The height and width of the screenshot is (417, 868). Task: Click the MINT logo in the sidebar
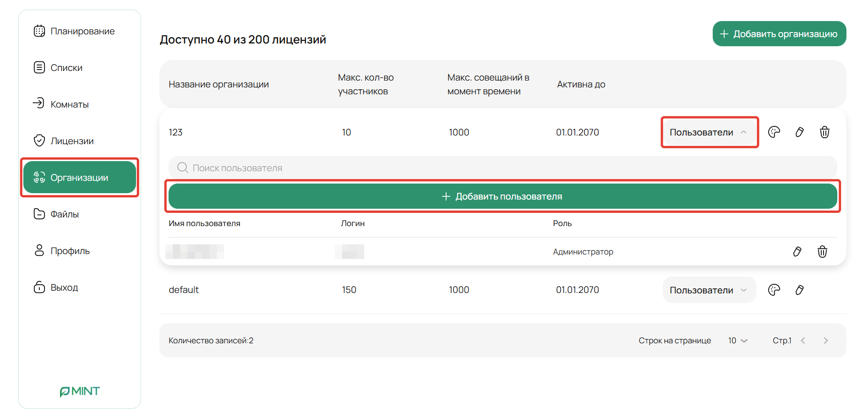[x=80, y=391]
